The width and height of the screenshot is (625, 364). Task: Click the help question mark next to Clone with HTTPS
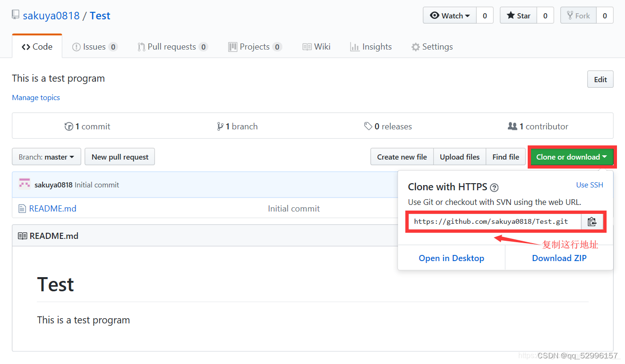point(494,187)
